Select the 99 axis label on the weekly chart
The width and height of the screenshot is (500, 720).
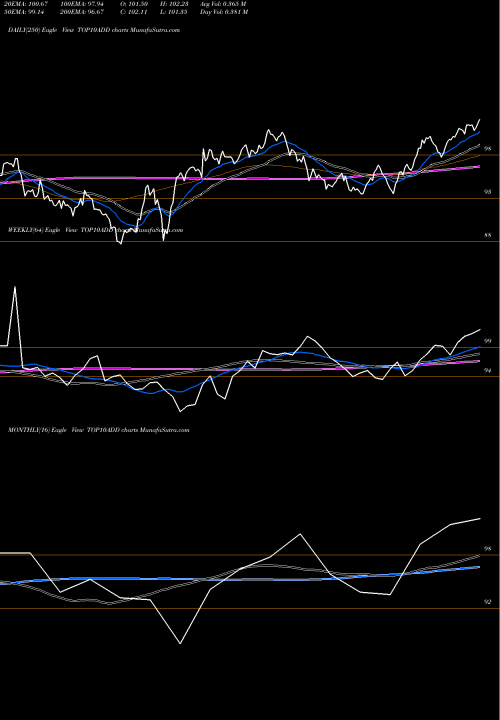tap(488, 341)
